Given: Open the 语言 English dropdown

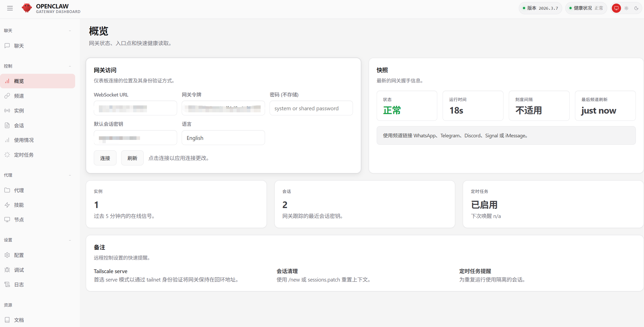Looking at the screenshot, I should pos(223,138).
